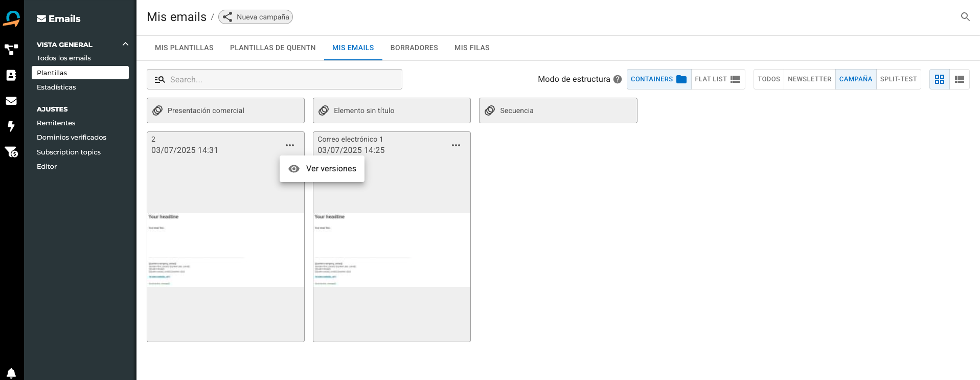The width and height of the screenshot is (980, 380).
Task: Click the date 03/07/2025 14:31
Action: point(185,150)
